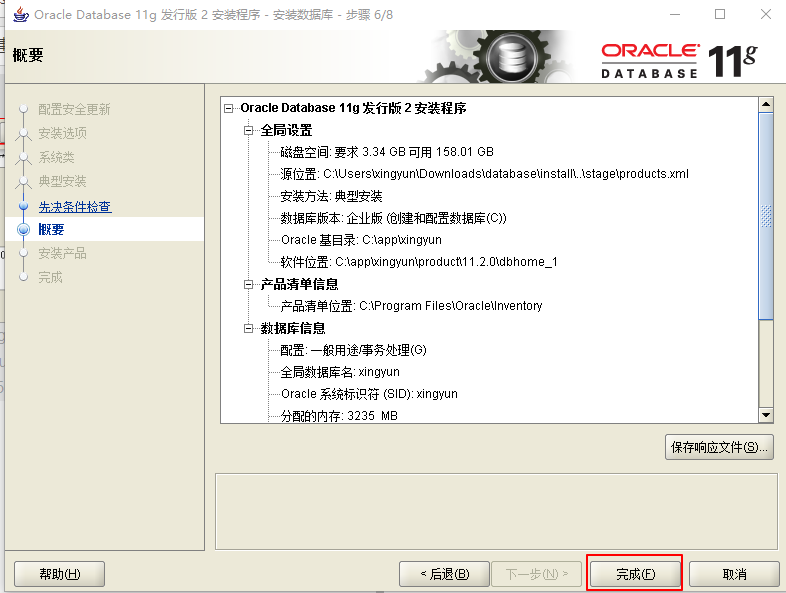Click the vertical scrollbar thumb in the summary
786x593 pixels.
[765, 216]
